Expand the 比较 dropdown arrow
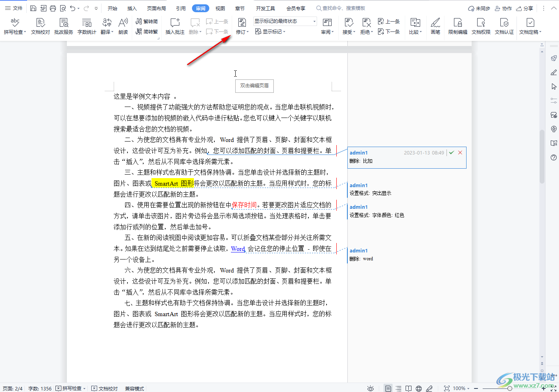559x392 pixels. (421, 32)
